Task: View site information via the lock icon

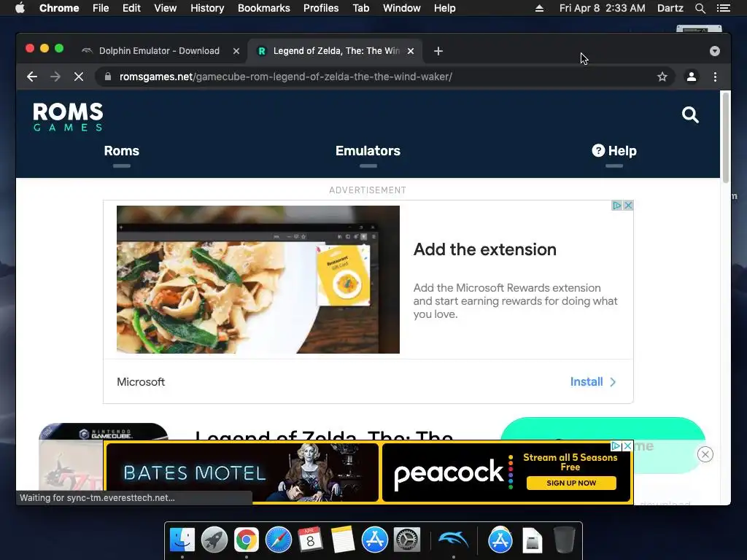Action: (x=108, y=77)
